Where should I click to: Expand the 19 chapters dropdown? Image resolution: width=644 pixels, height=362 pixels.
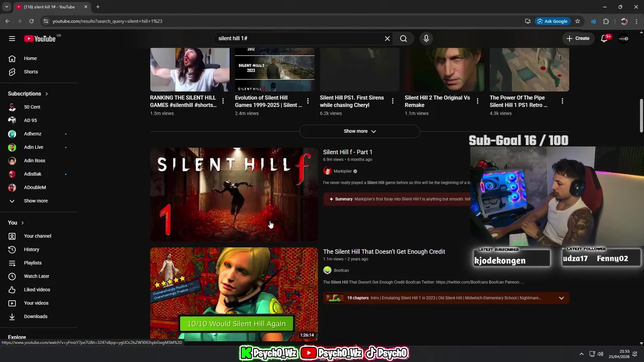tap(561, 298)
